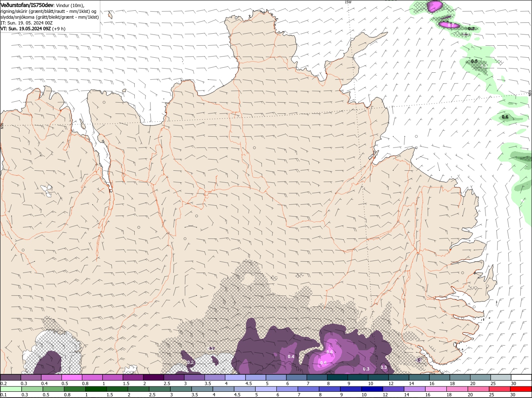The width and height of the screenshot is (532, 398).
Task: Click the 'rigning/skúrir' legend description text
Action: click(14, 11)
